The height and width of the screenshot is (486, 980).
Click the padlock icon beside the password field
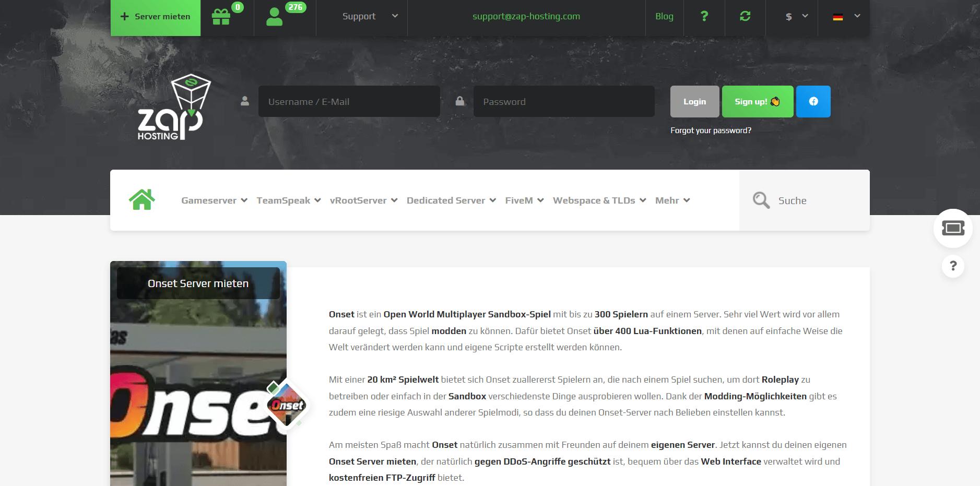[459, 101]
